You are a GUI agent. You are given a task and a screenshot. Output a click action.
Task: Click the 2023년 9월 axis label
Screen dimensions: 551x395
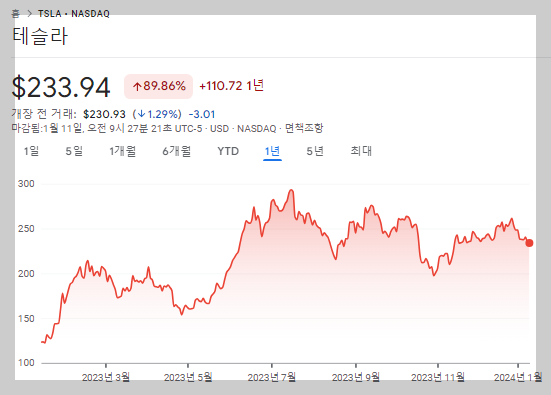click(x=356, y=377)
